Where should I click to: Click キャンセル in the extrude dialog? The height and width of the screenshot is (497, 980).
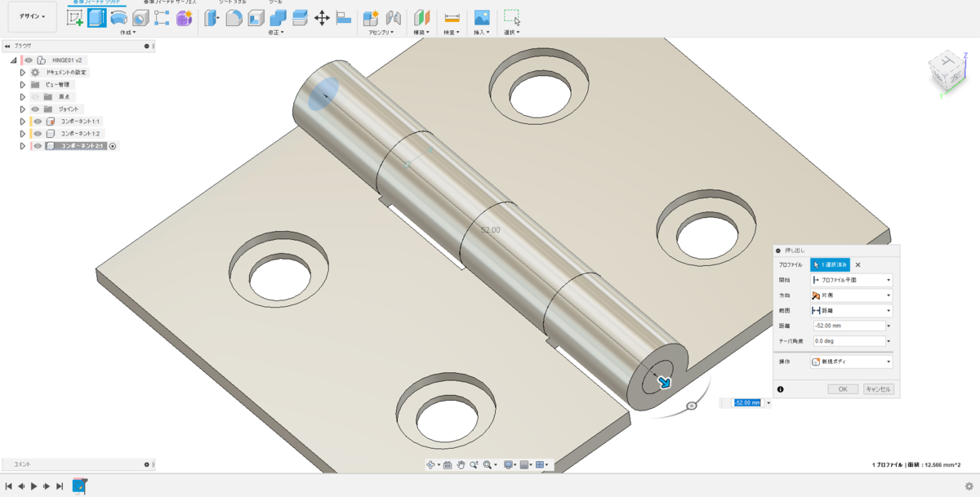(x=878, y=389)
